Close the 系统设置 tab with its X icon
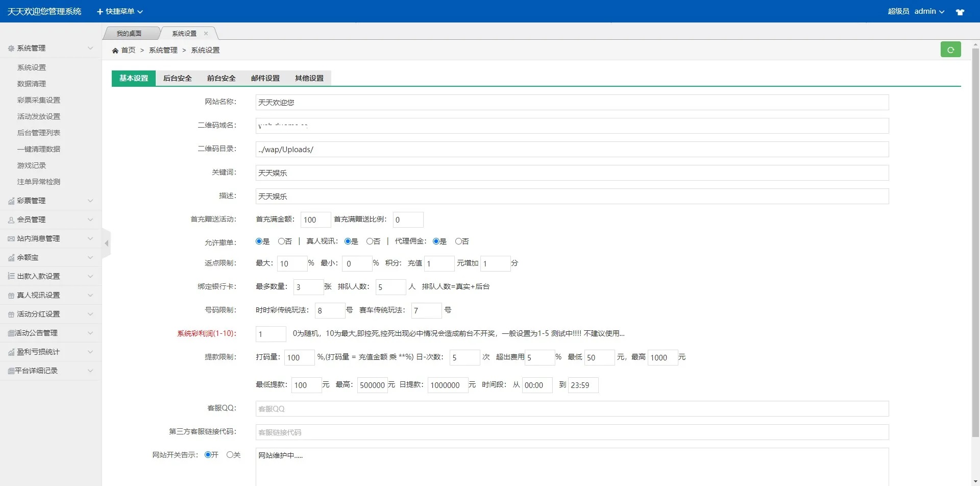 [206, 34]
